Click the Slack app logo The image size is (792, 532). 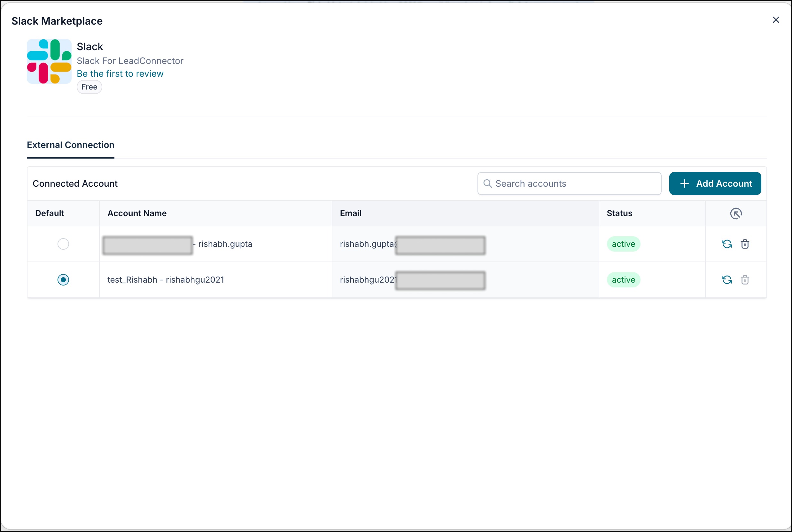pyautogui.click(x=49, y=61)
